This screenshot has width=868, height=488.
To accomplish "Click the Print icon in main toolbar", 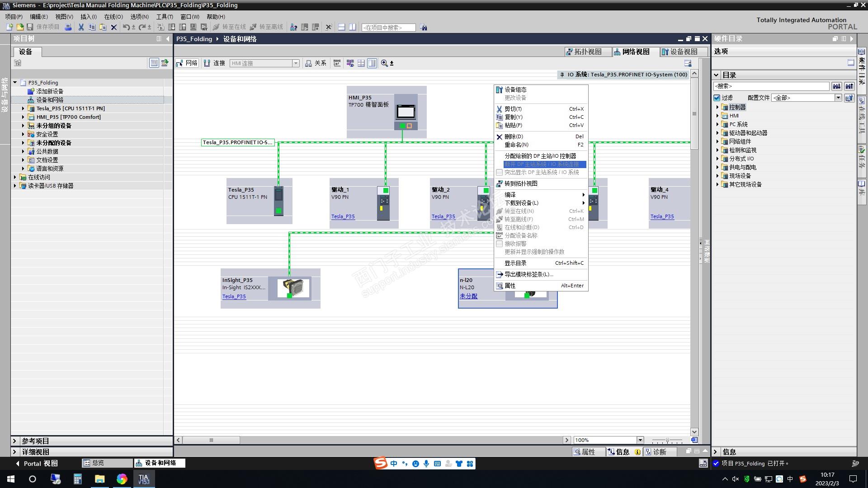I will (68, 27).
